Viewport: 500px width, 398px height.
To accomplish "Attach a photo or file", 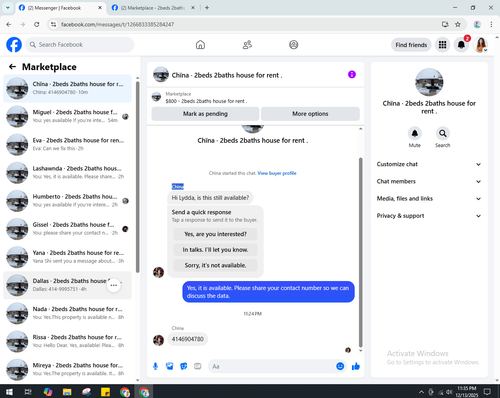I will (170, 366).
